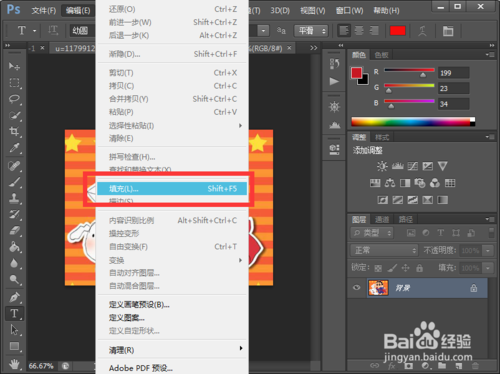This screenshot has width=500, height=374.
Task: Select the Spot Healing Brush tool
Action: coord(14,166)
